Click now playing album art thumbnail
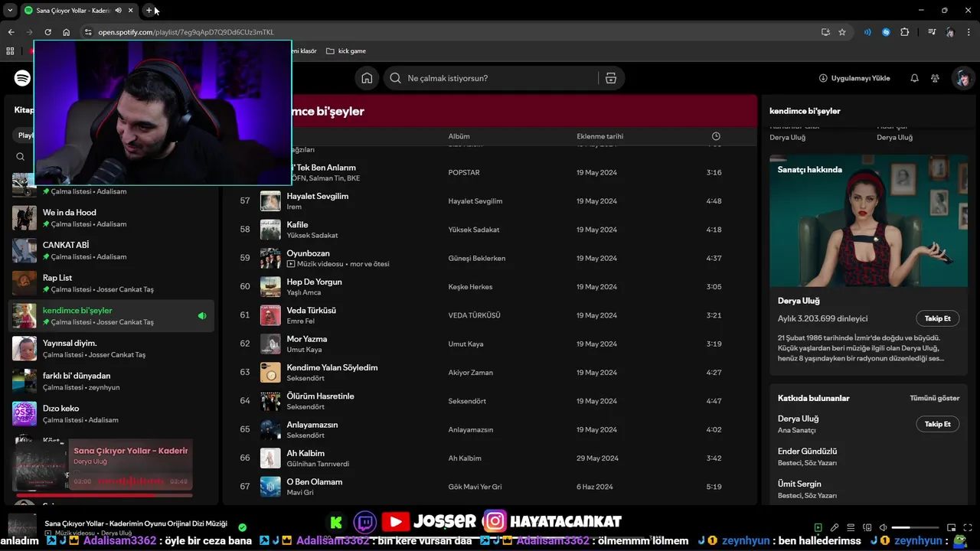The image size is (980, 551). pos(22,527)
